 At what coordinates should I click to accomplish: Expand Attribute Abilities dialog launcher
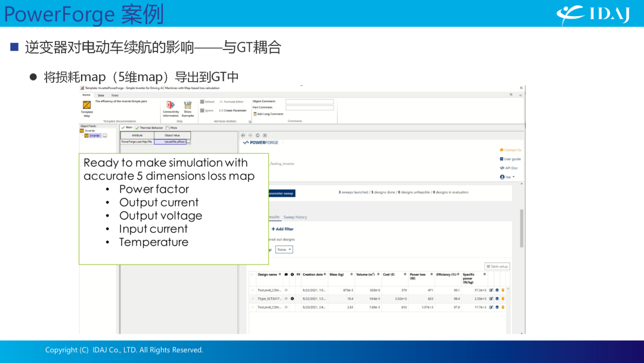(250, 122)
